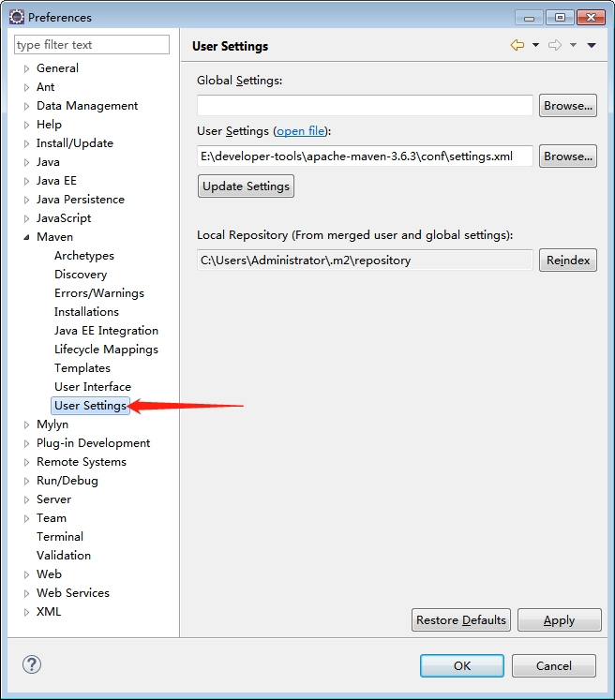This screenshot has width=615, height=700.
Task: Close the Preferences window
Action: coord(591,18)
